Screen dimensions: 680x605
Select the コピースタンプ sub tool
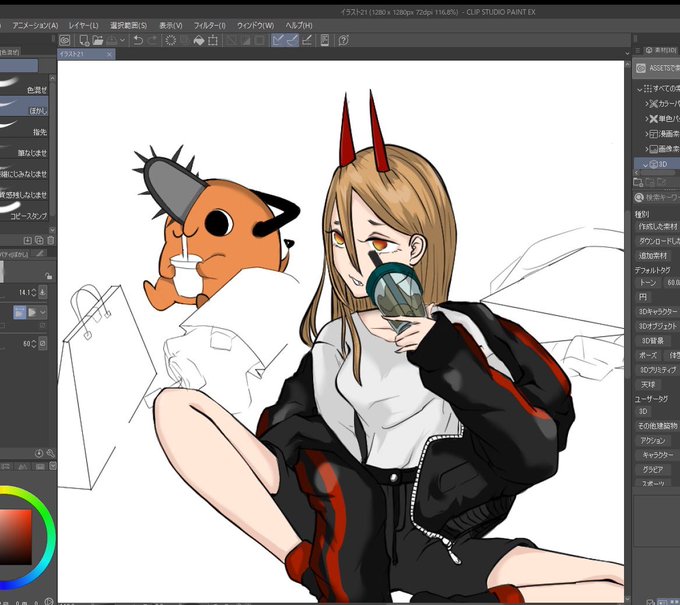tap(24, 212)
